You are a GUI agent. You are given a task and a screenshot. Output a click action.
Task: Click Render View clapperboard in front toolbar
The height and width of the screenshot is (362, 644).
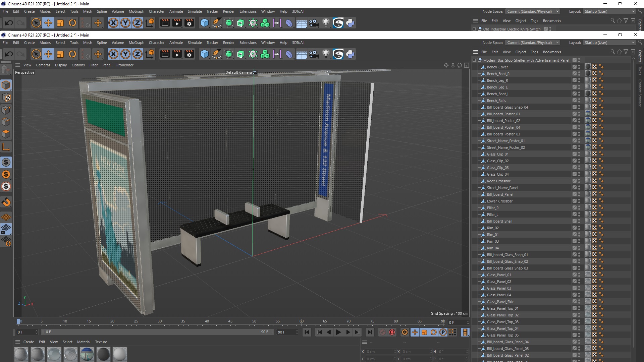[165, 54]
